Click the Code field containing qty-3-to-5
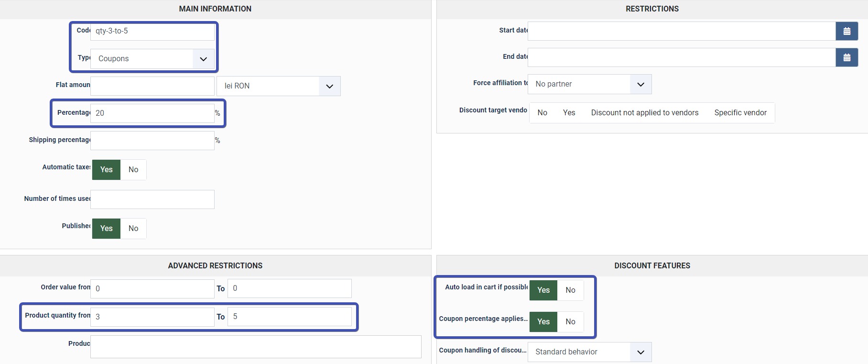 [152, 32]
